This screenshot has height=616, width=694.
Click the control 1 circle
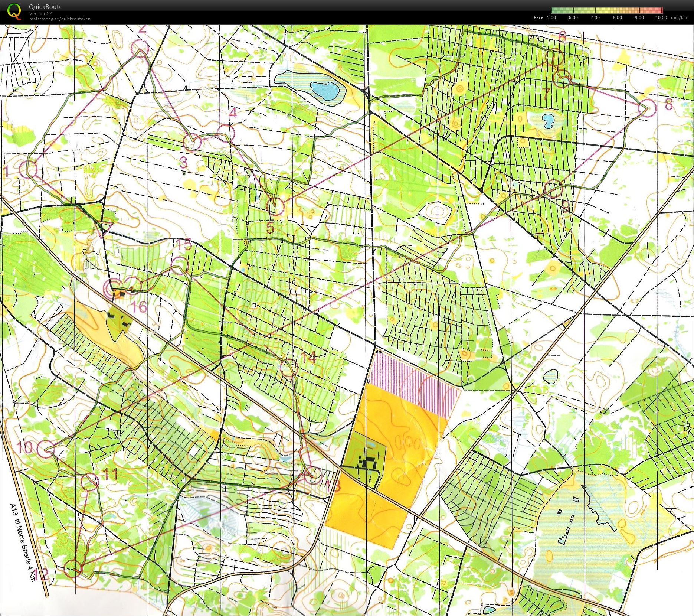[29, 170]
